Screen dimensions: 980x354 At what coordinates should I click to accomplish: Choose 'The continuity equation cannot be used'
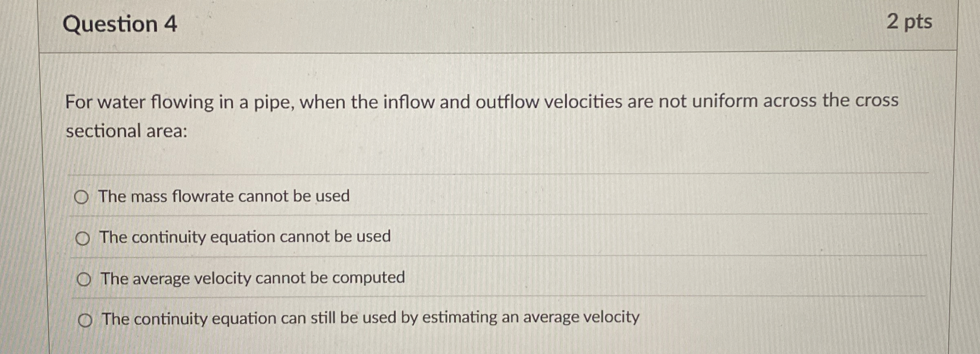83,238
